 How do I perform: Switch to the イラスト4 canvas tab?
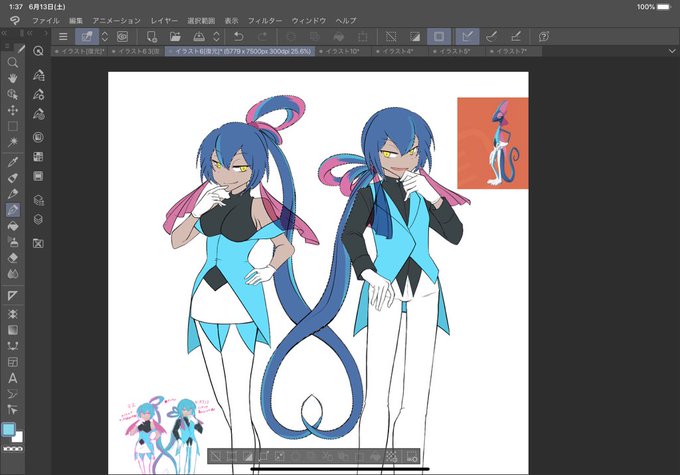[399, 51]
